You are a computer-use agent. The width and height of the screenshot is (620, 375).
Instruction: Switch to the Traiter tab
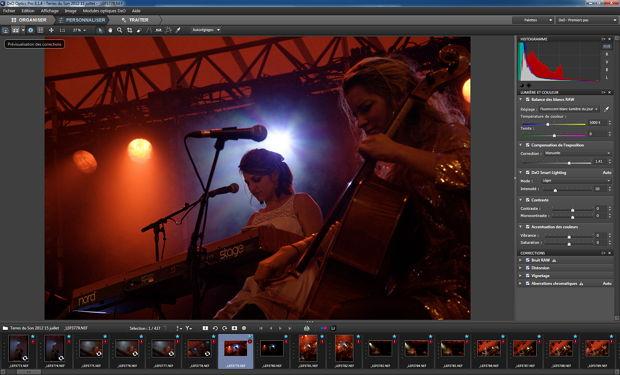(x=135, y=20)
